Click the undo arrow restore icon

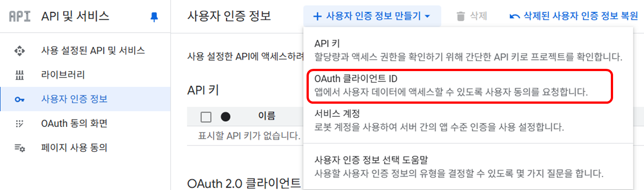click(x=515, y=17)
